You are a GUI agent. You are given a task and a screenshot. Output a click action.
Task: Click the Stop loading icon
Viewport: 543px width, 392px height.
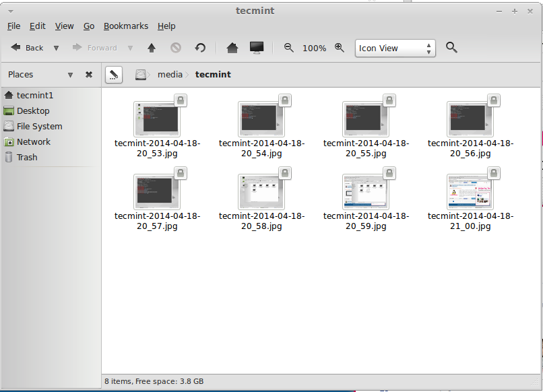(x=176, y=48)
